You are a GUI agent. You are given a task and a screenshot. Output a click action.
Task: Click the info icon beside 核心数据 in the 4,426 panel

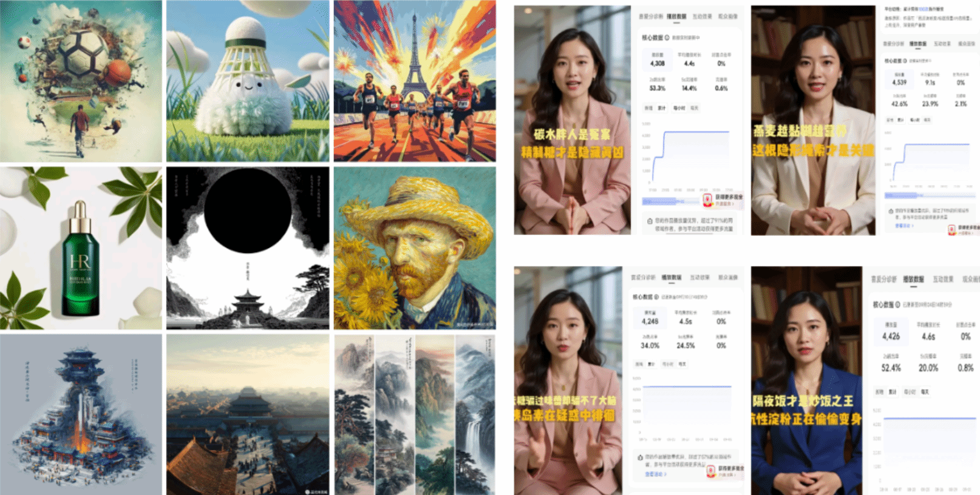[x=898, y=305]
